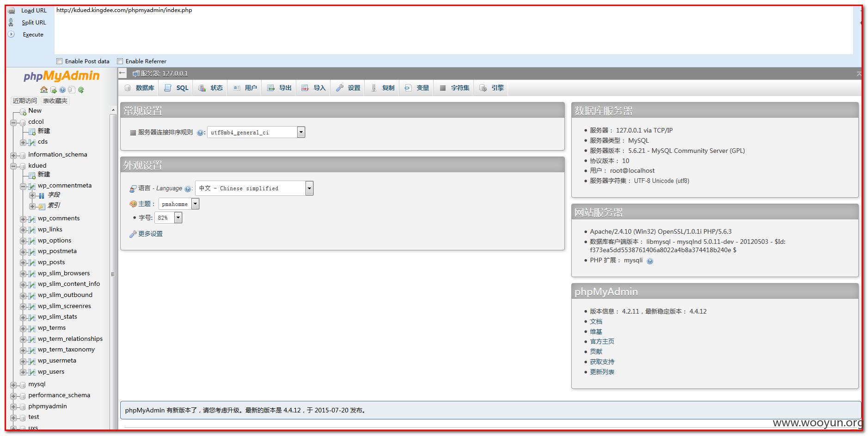Click help icon next to mysqli extension
The height and width of the screenshot is (436, 868).
pos(650,261)
